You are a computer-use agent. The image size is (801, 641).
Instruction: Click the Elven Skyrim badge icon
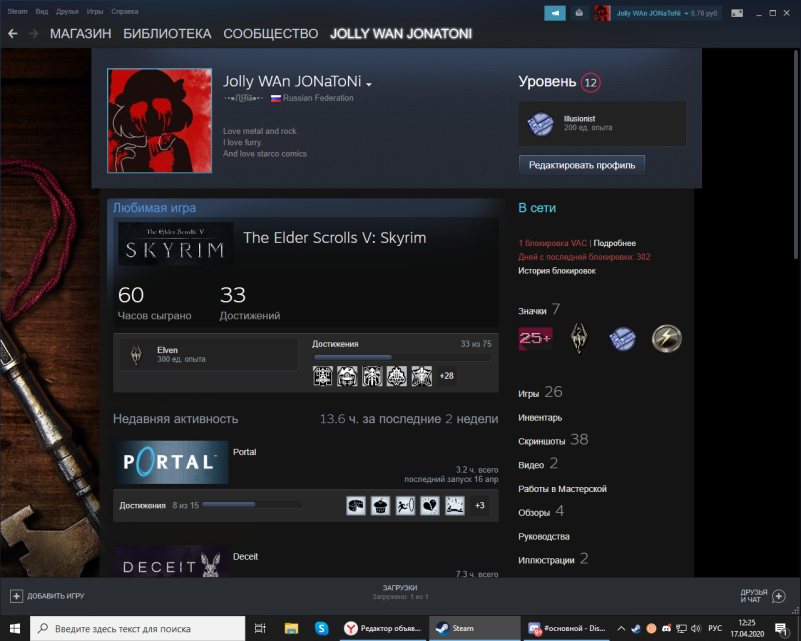point(136,354)
